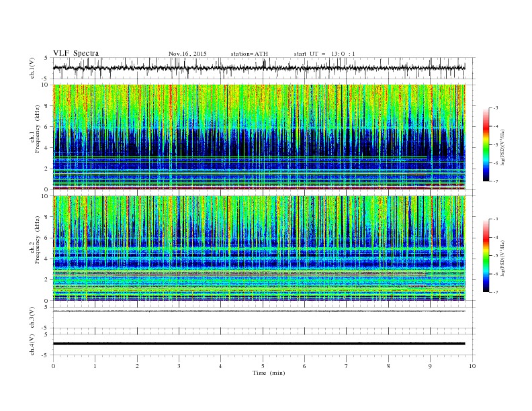Click the "0" tick on the time axis
The height and width of the screenshot is (411, 532).
(53, 366)
